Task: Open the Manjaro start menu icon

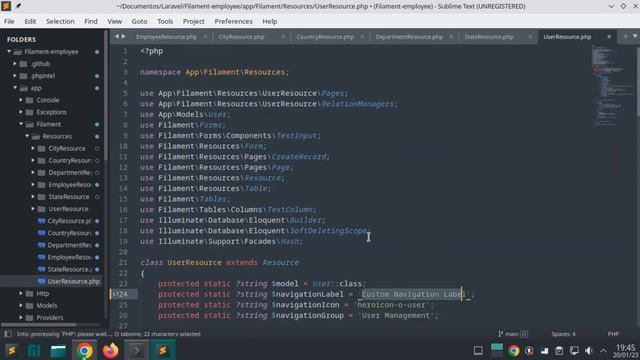Action: [x=34, y=351]
